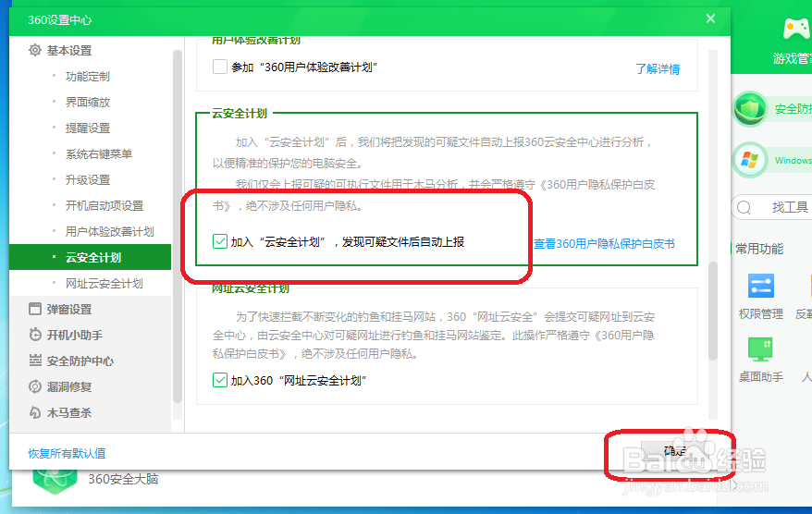Open the 开机小助手 category
The width and height of the screenshot is (812, 514).
(x=75, y=336)
